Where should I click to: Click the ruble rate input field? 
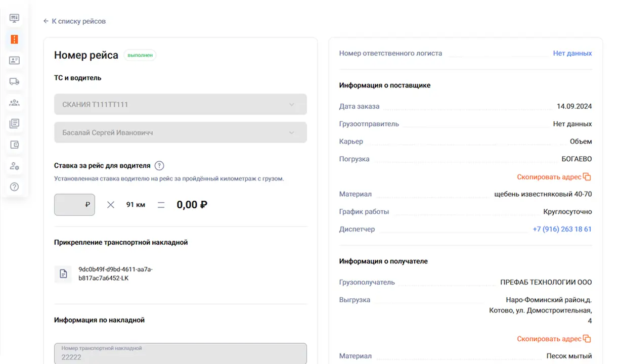click(74, 205)
